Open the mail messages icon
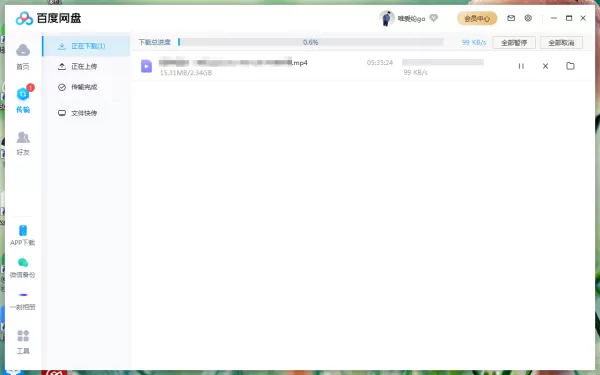 point(511,18)
